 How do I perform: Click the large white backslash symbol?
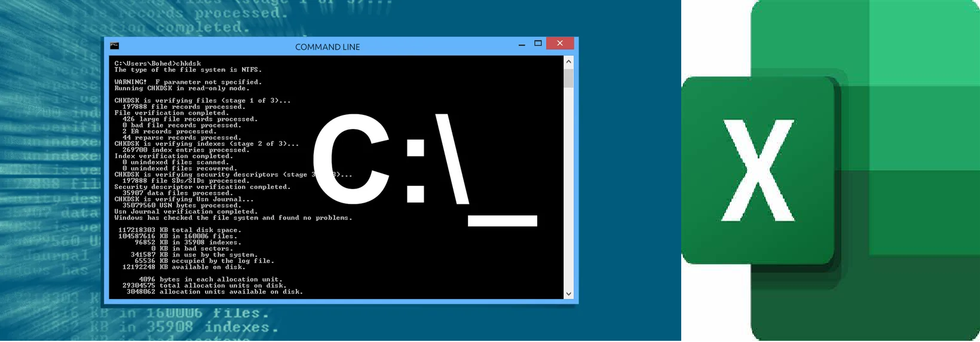pos(452,159)
